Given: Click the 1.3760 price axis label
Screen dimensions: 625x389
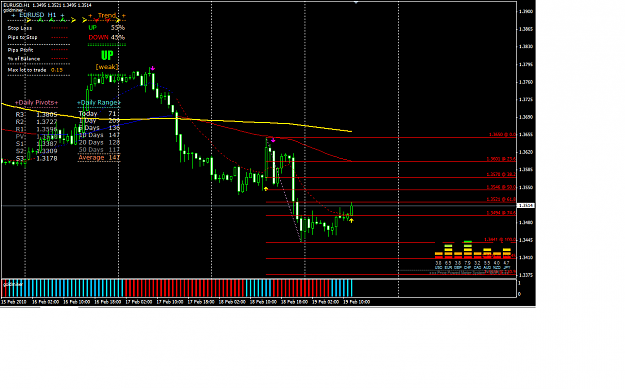Looking at the screenshot, I should [x=526, y=82].
